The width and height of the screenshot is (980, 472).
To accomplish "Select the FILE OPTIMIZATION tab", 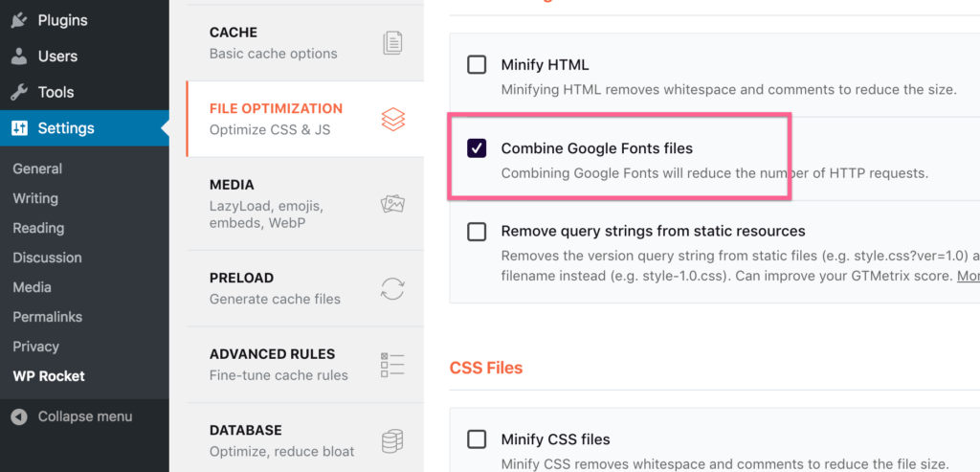I will click(305, 119).
